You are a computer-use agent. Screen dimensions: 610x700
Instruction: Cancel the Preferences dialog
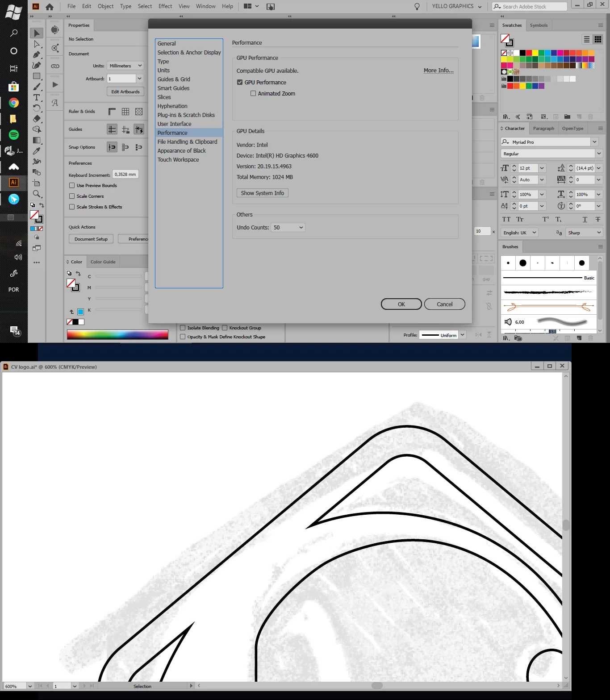[x=444, y=304]
